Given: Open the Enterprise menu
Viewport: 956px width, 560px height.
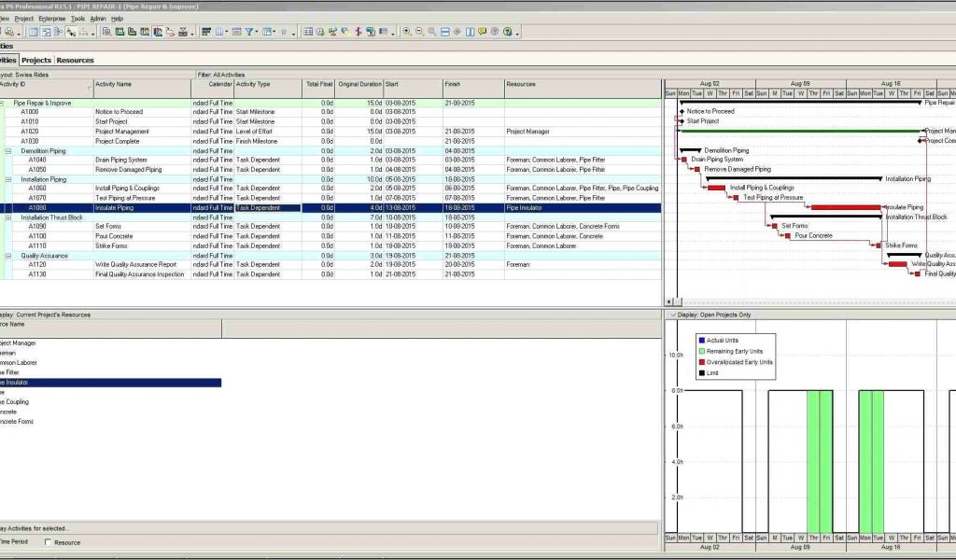Looking at the screenshot, I should [51, 18].
